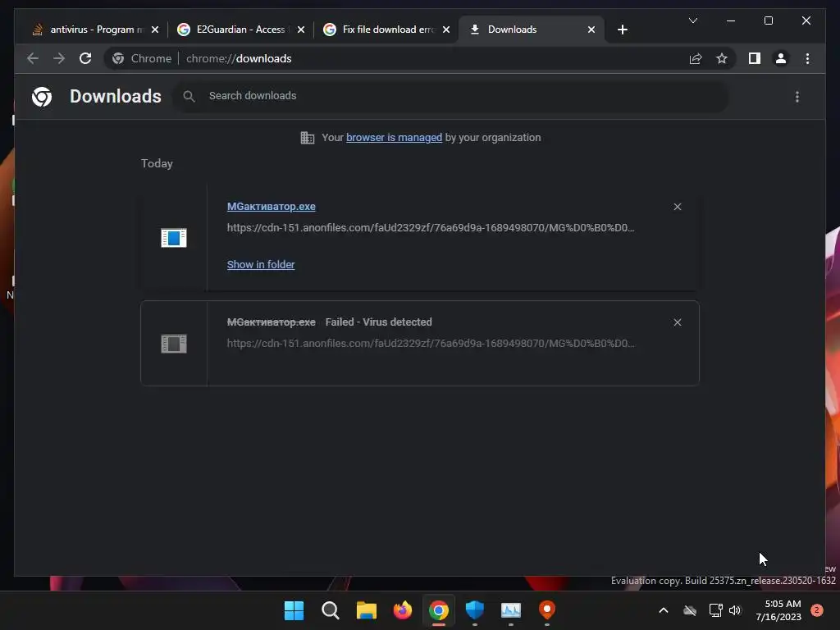This screenshot has width=840, height=630.
Task: Open the clock and date 5:05 AM
Action: coord(778,610)
